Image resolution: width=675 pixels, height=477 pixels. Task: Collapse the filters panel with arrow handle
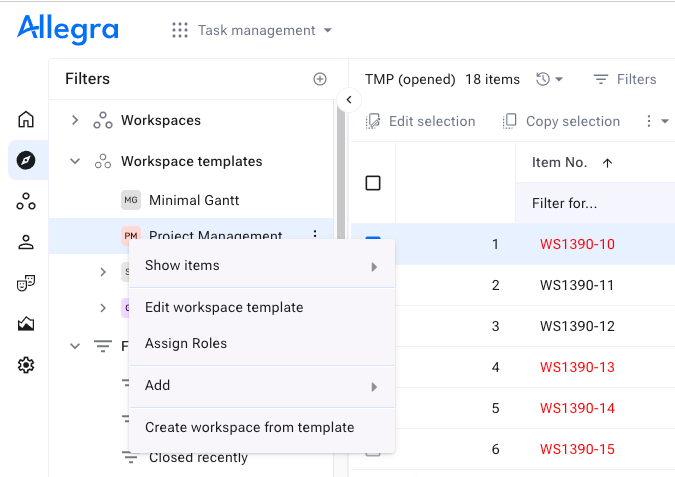click(349, 99)
